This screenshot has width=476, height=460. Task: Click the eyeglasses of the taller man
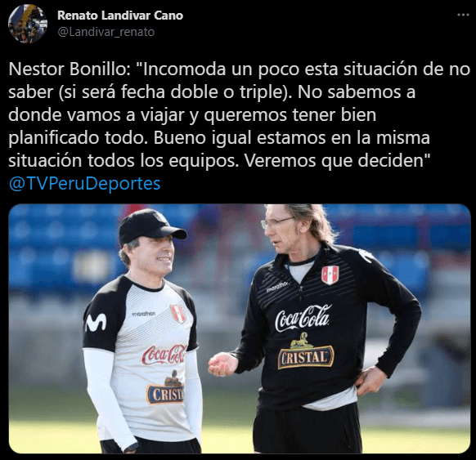(x=278, y=222)
